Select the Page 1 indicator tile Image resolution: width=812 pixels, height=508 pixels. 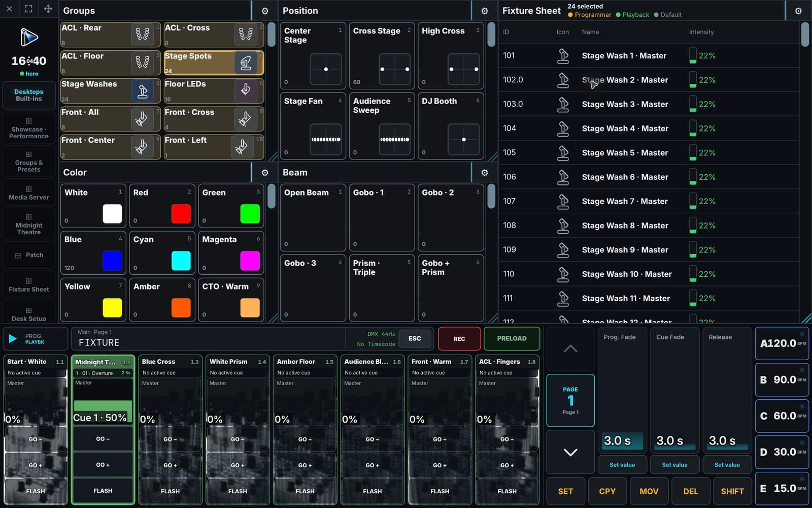tap(570, 400)
